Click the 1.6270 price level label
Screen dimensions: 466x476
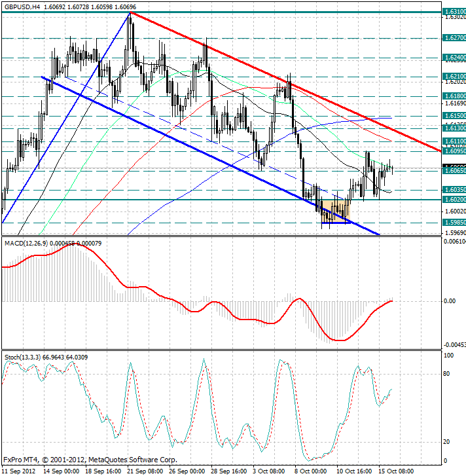pos(454,37)
